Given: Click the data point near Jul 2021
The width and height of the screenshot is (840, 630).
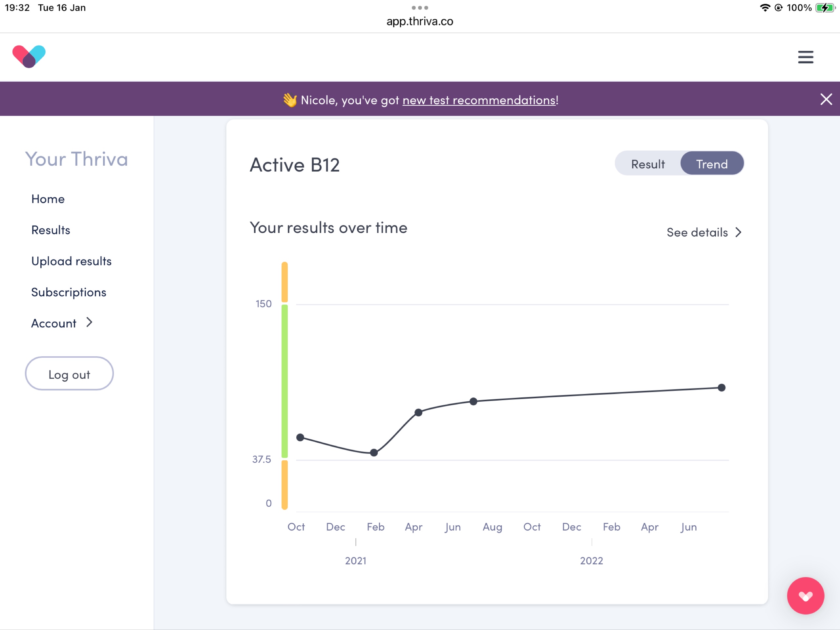Looking at the screenshot, I should (473, 401).
